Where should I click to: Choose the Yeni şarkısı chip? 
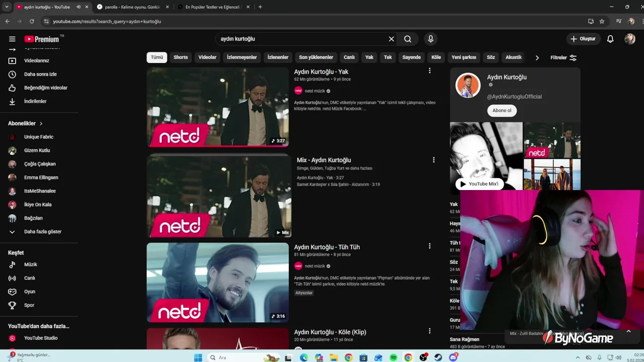point(464,57)
